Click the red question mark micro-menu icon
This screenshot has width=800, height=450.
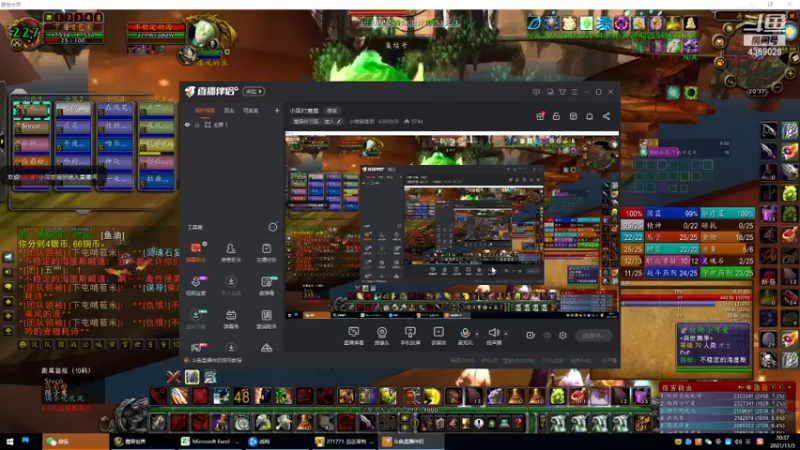click(518, 423)
